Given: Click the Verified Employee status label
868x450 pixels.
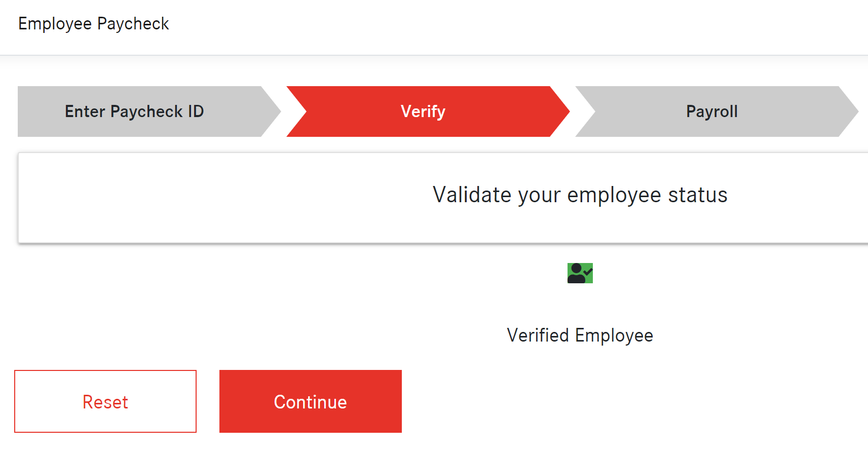Looking at the screenshot, I should point(580,335).
